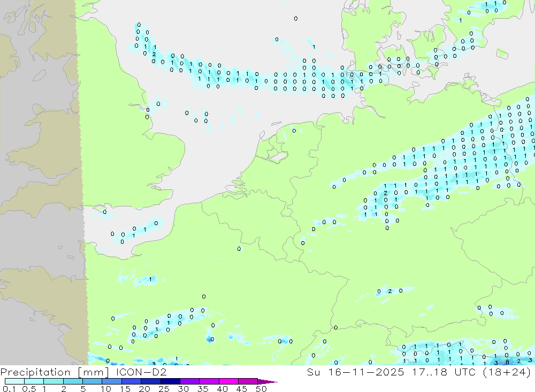
Task: Click the '0.1' legend scale label
Action: coord(9,389)
